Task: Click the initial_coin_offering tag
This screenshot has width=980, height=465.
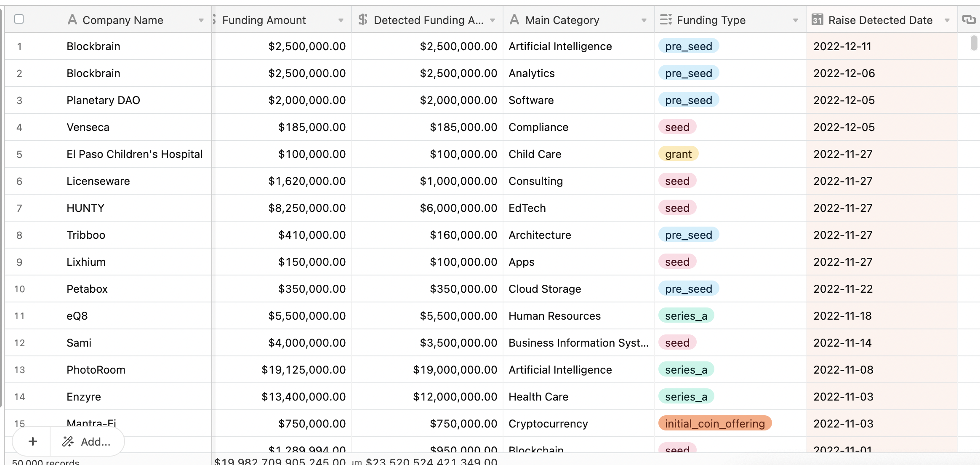Action: point(715,423)
